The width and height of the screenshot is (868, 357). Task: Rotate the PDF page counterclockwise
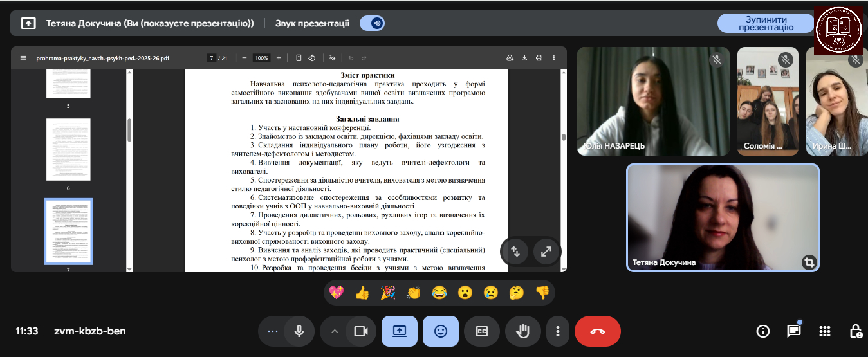click(311, 58)
